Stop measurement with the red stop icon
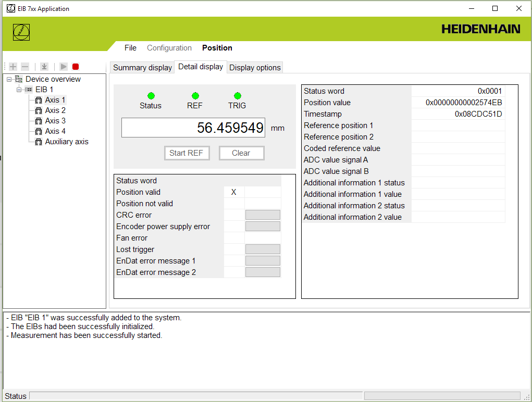Image resolution: width=532 pixels, height=402 pixels. (76, 67)
